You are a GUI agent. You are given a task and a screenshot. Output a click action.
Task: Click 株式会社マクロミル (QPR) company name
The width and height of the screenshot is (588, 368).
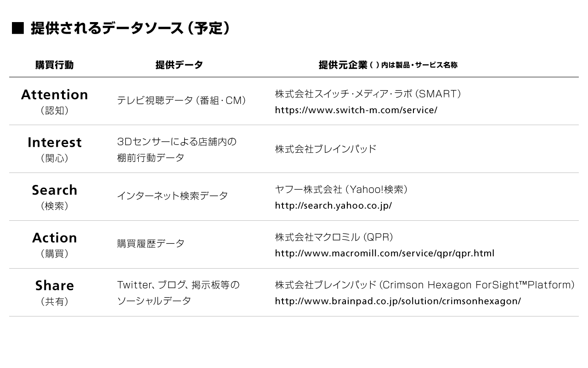(334, 237)
